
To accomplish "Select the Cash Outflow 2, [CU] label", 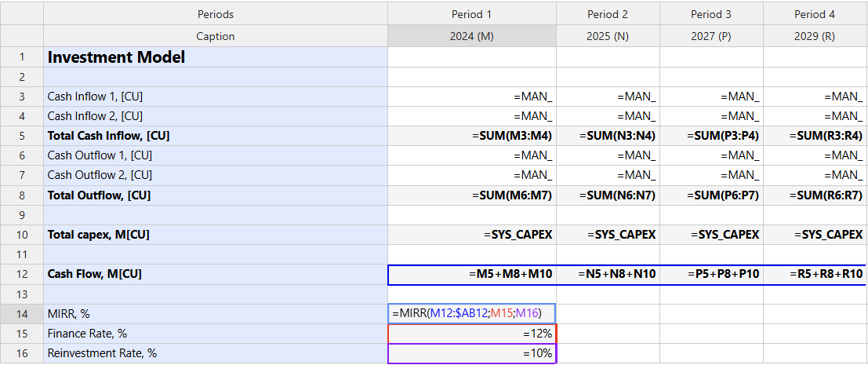I will [215, 175].
